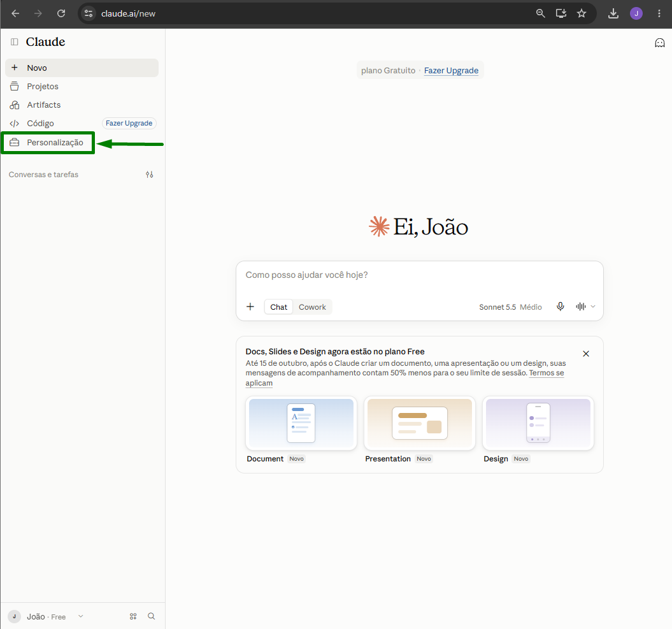Click the zoom magnifier icon in address bar
The height and width of the screenshot is (629, 672).
pyautogui.click(x=540, y=13)
